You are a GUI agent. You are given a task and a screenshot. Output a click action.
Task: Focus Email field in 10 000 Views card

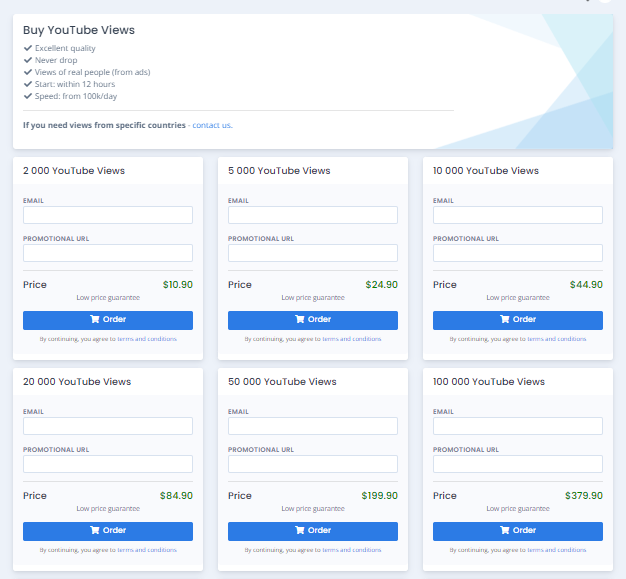tap(518, 215)
